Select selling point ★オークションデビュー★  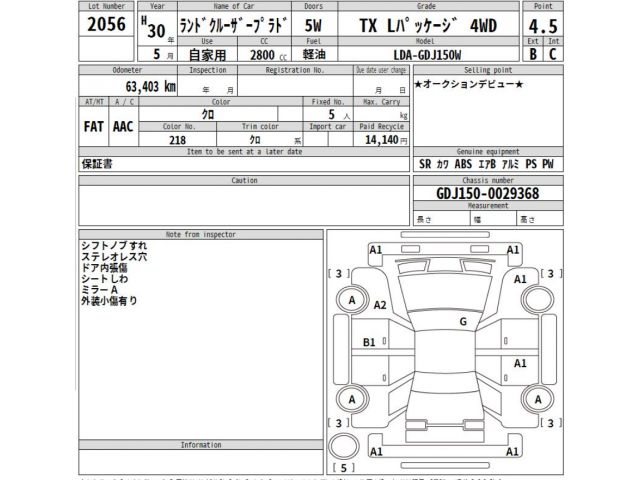point(468,84)
